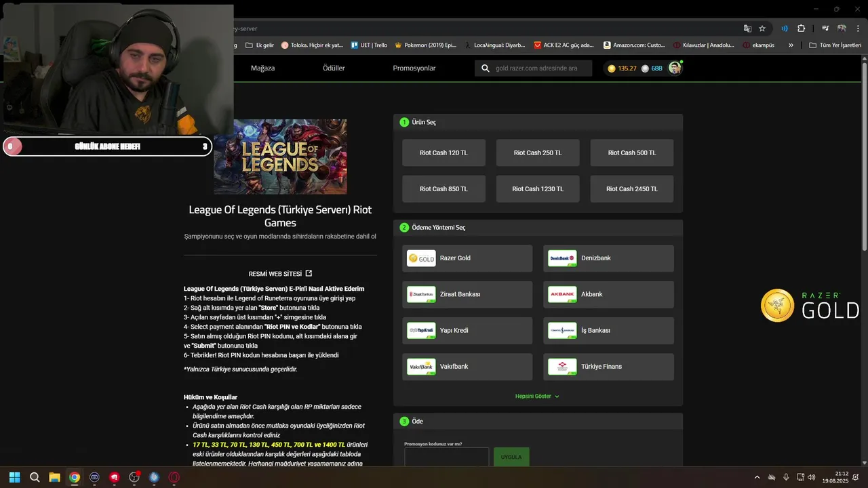Click the UYGULA apply button
Image resolution: width=868 pixels, height=488 pixels.
[511, 457]
